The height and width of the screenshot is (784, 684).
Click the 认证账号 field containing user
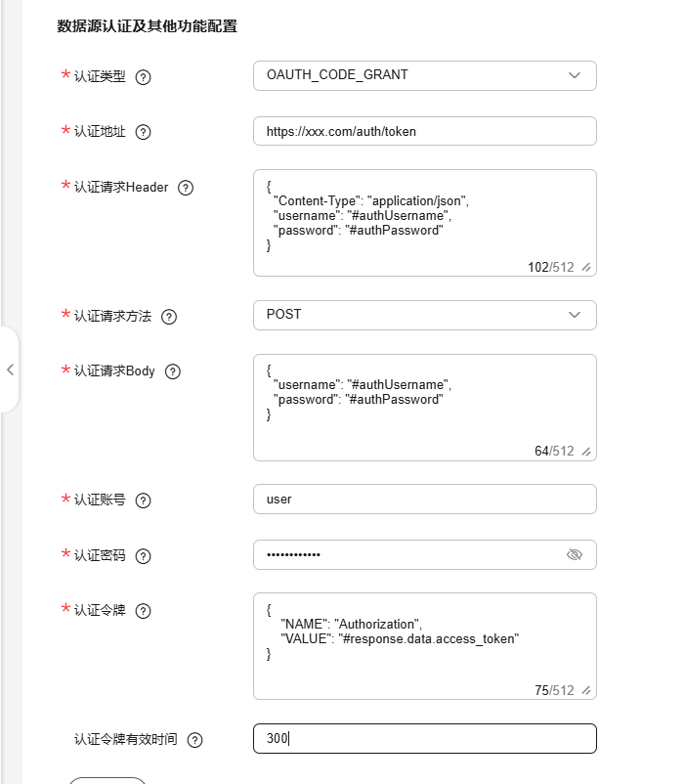(424, 499)
